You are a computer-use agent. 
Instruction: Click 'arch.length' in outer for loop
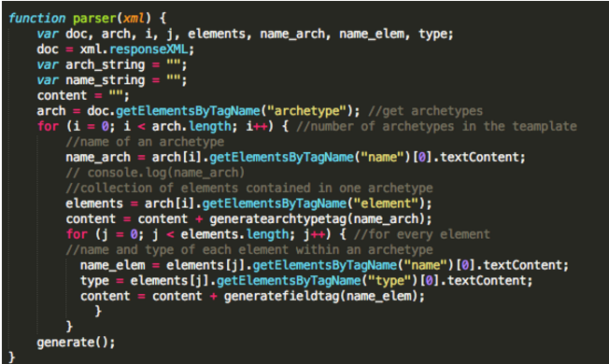[191, 127]
